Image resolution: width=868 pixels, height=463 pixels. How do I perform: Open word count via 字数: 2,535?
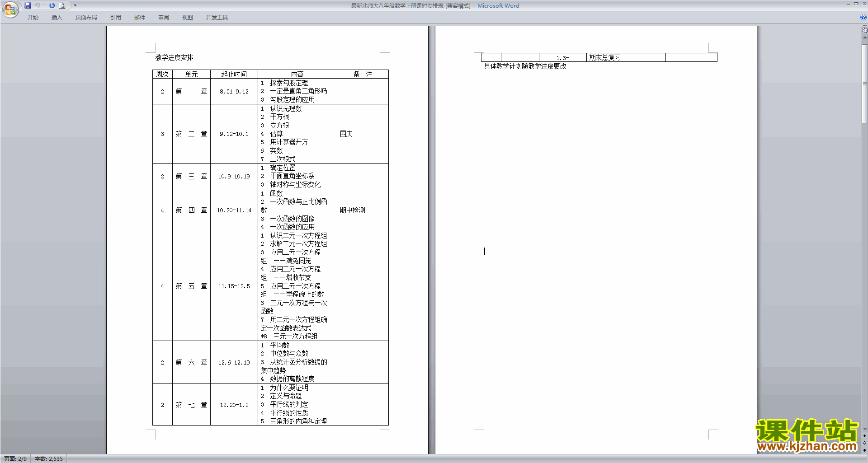[x=49, y=459]
